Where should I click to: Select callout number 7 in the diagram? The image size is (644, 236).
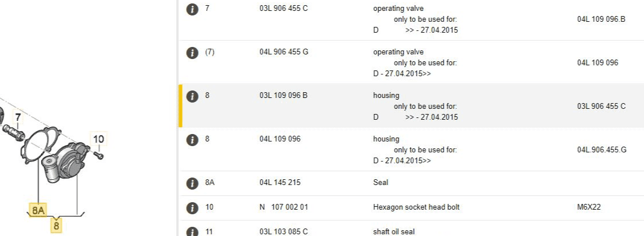coord(18,119)
